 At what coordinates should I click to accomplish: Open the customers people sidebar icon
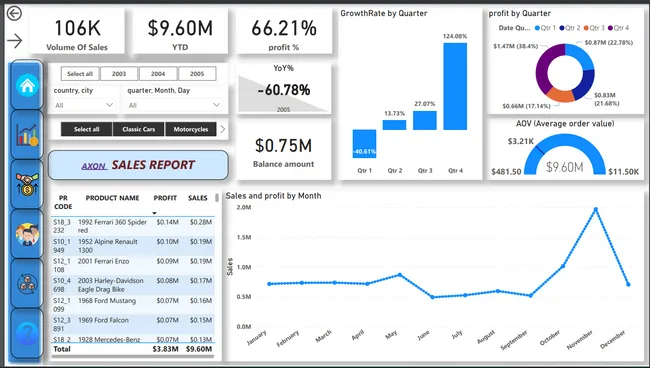(27, 234)
